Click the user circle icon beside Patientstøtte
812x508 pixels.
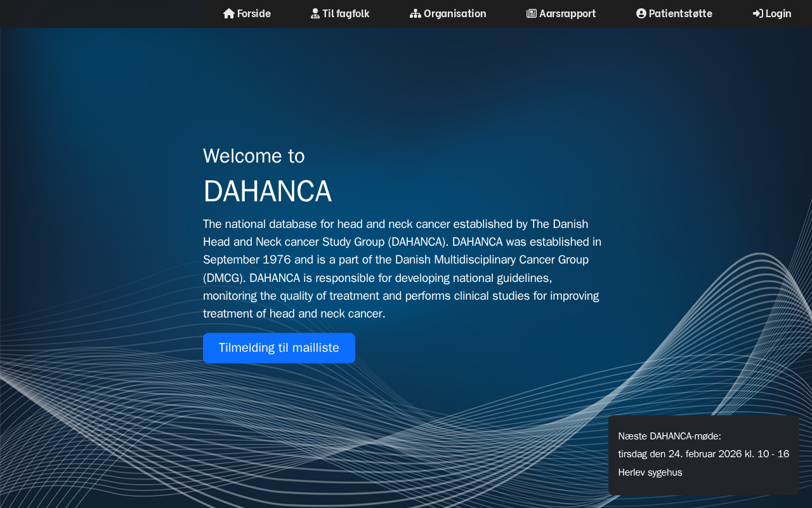point(641,14)
